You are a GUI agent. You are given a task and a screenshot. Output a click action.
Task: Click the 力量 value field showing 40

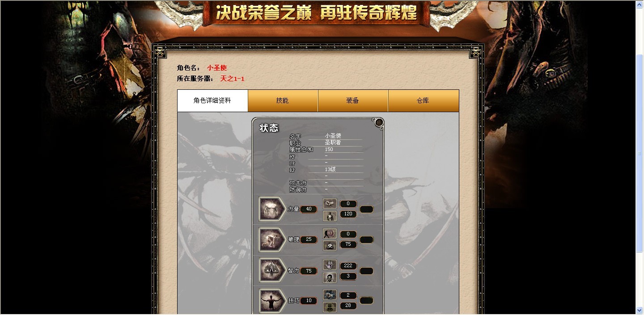pos(309,209)
